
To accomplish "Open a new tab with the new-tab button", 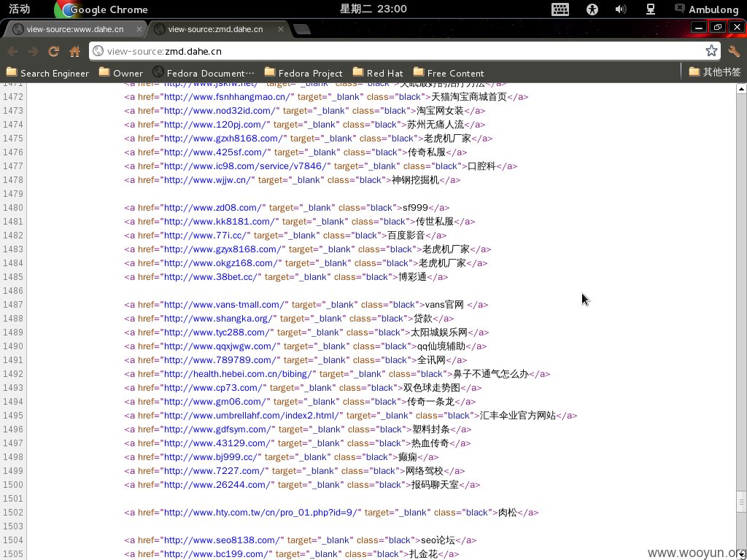I will tap(302, 29).
